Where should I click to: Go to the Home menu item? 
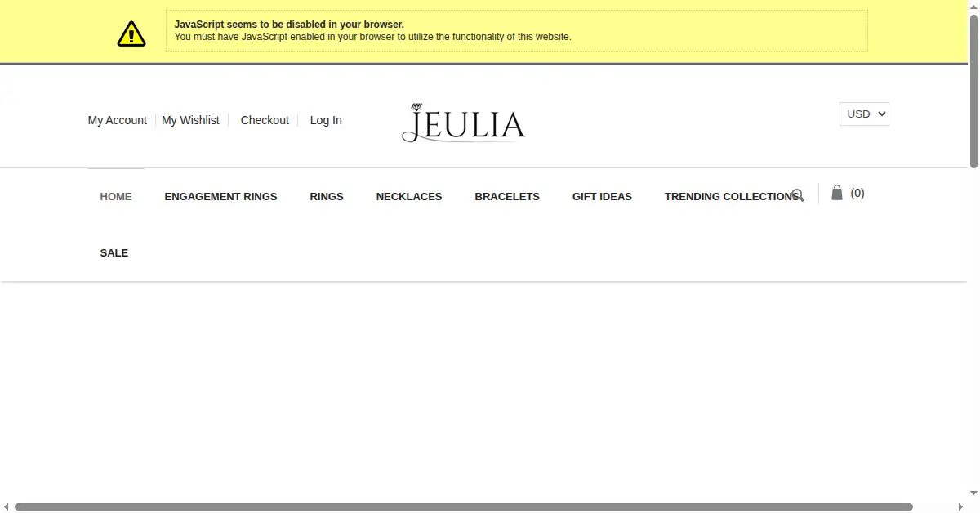tap(116, 196)
